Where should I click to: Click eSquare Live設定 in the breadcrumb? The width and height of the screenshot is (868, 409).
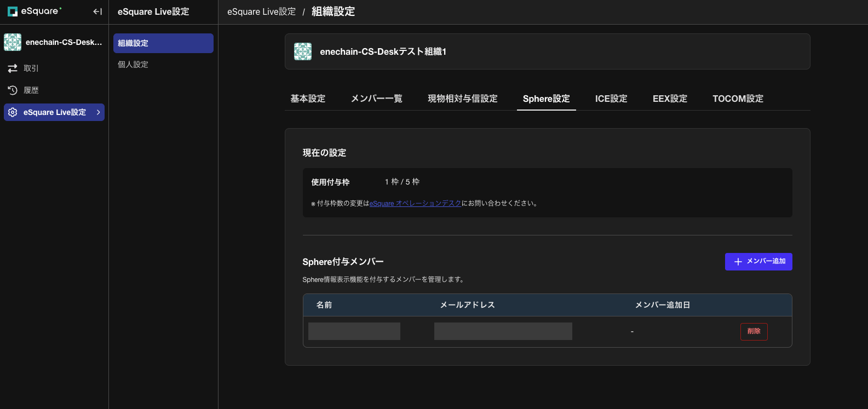click(x=262, y=11)
